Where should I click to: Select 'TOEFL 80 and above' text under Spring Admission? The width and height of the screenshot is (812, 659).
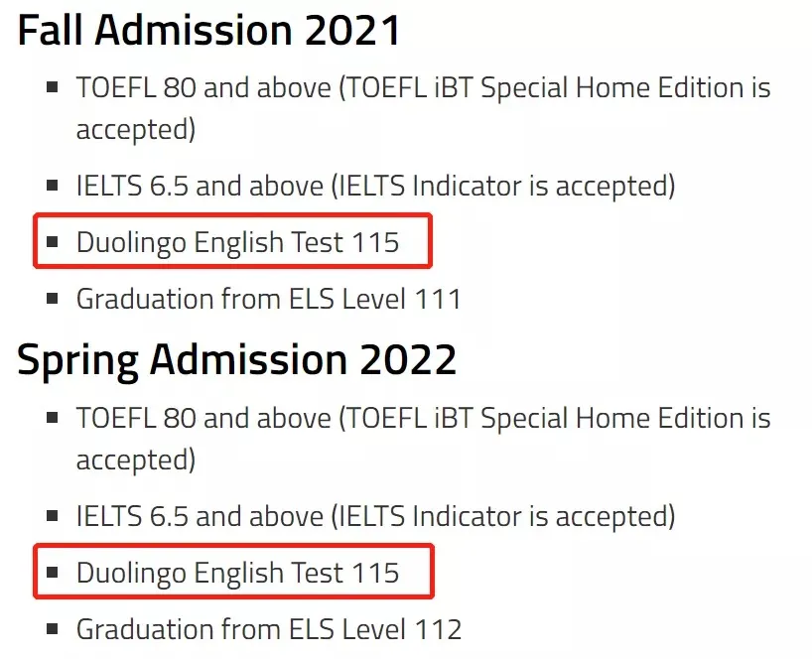pos(203,418)
